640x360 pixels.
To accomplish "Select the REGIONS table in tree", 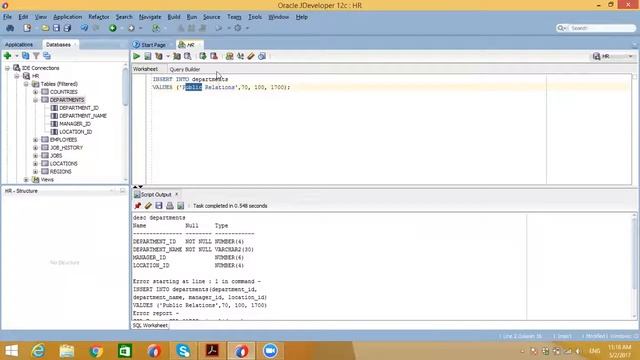I will 60,171.
